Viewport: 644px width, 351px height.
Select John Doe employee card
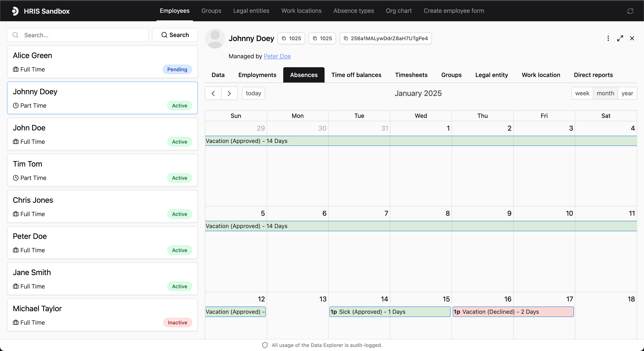102,134
